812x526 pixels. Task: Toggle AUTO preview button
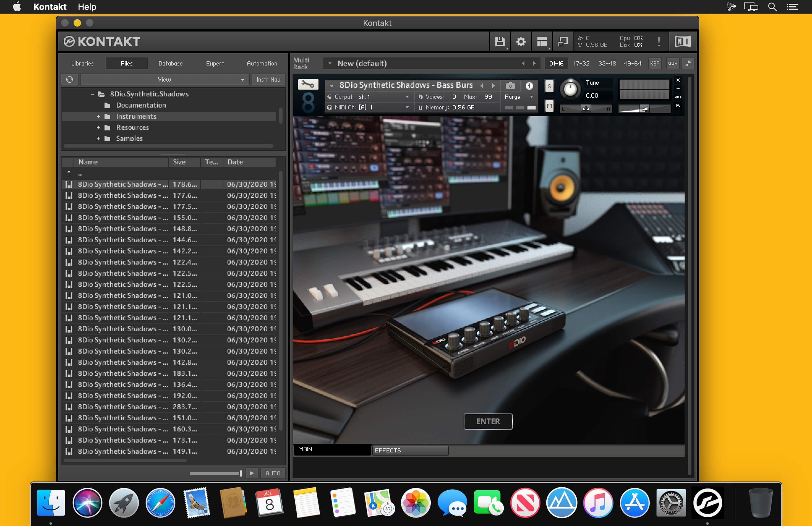273,473
